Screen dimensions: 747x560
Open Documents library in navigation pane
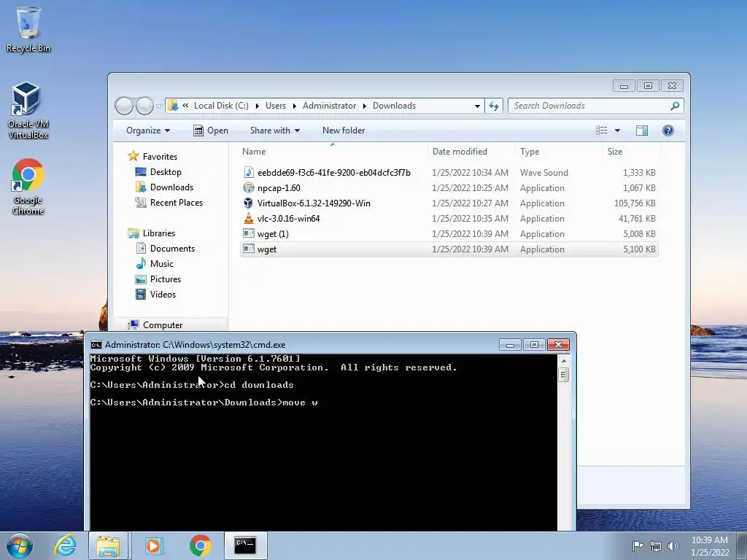pos(166,248)
